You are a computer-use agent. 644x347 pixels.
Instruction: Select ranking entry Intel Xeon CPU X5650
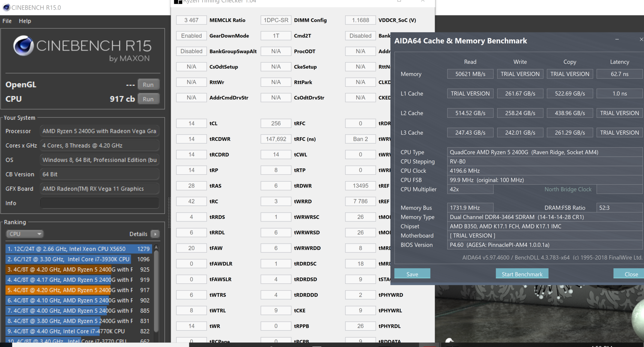point(79,249)
